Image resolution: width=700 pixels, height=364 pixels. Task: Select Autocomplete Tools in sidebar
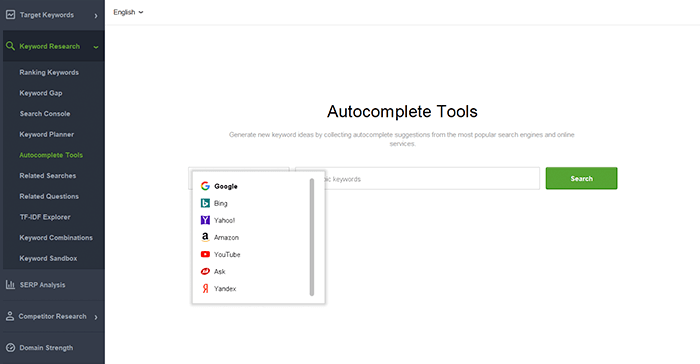[51, 155]
